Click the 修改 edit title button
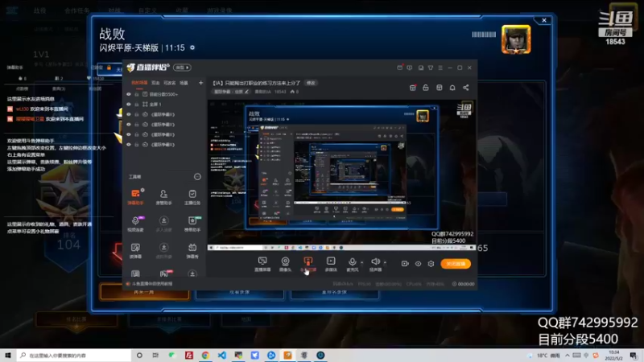The width and height of the screenshot is (644, 362). click(x=311, y=83)
